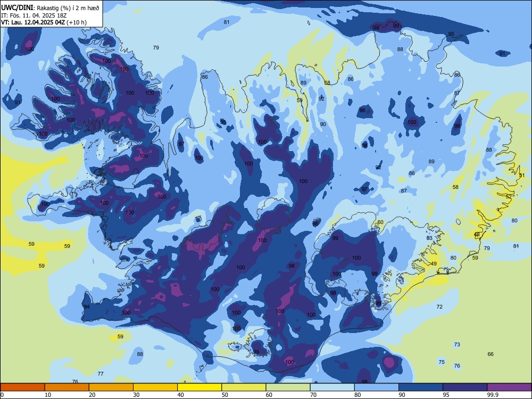Click the map humidity value '48'
Screen dimensions: 532x399
point(477,235)
